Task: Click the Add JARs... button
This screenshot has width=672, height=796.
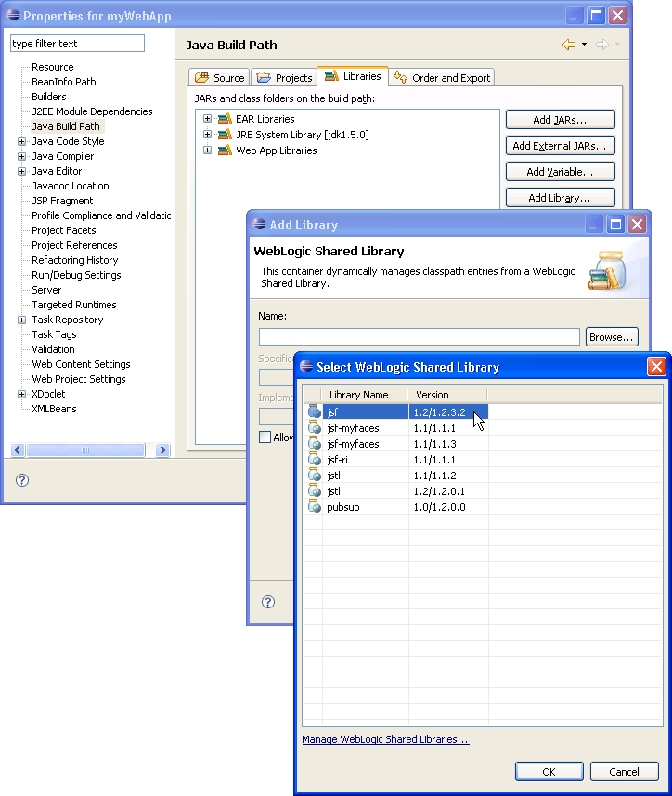Action: click(560, 120)
